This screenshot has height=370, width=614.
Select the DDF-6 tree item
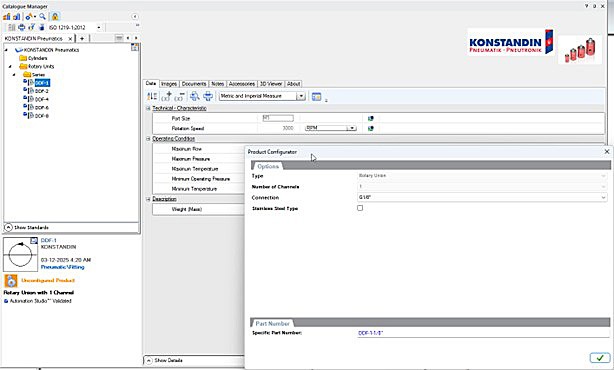point(42,107)
